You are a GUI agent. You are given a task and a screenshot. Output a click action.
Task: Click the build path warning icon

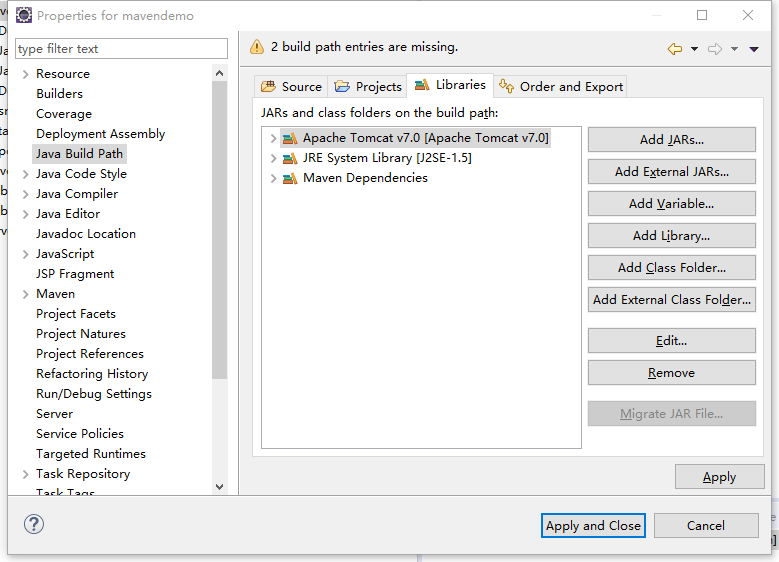click(x=257, y=47)
